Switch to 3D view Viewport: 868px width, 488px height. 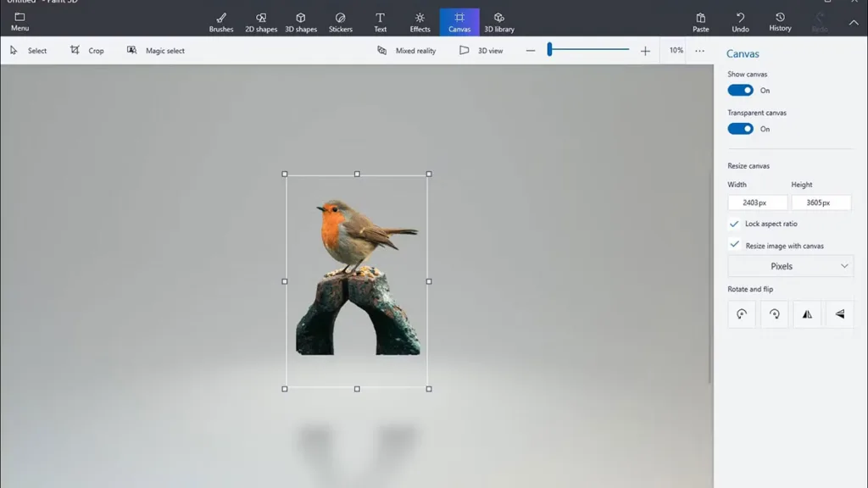(481, 50)
